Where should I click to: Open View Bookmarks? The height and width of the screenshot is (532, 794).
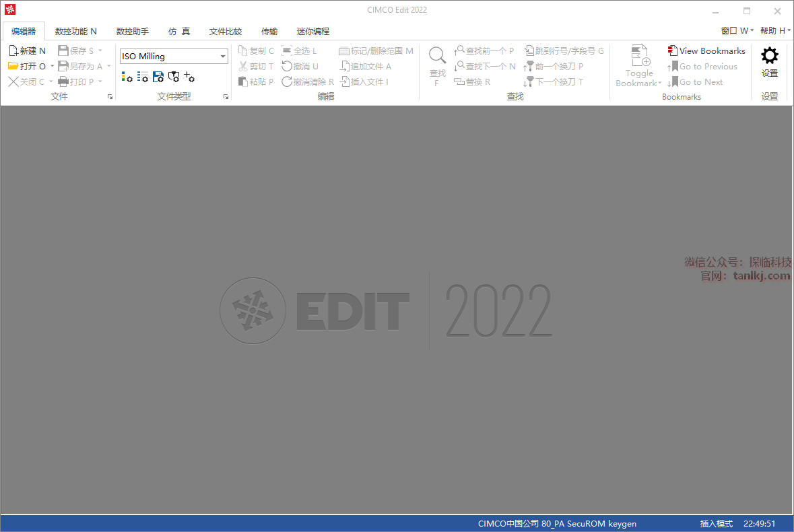706,51
